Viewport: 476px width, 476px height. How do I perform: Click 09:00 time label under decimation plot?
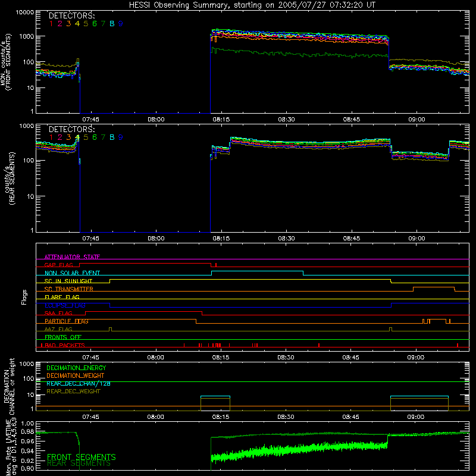click(415, 417)
